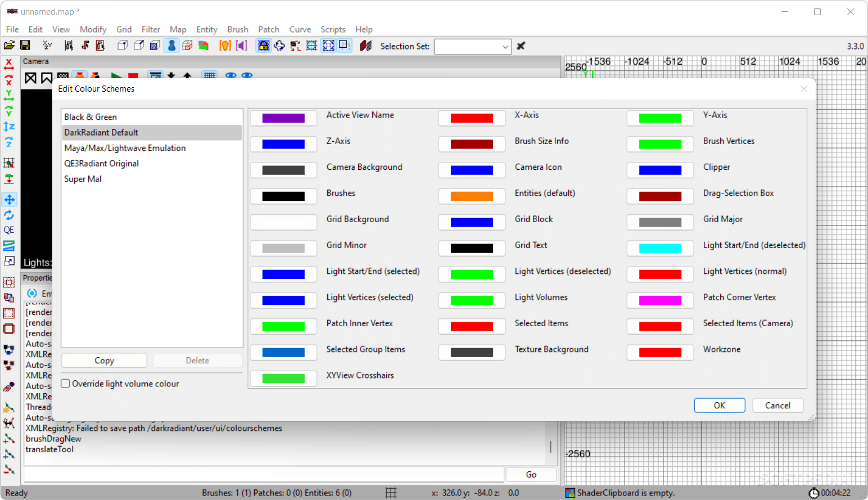Select the Rotate manipulator tool

tap(9, 215)
